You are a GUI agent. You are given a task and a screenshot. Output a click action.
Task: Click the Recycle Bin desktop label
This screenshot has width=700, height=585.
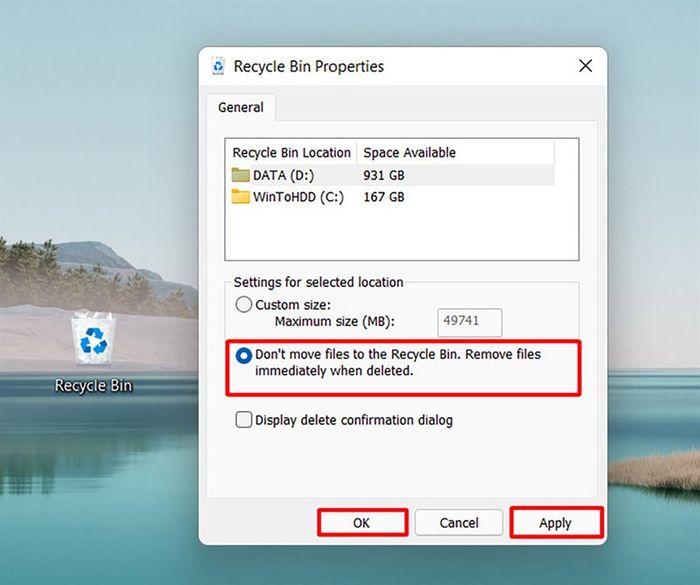point(94,385)
